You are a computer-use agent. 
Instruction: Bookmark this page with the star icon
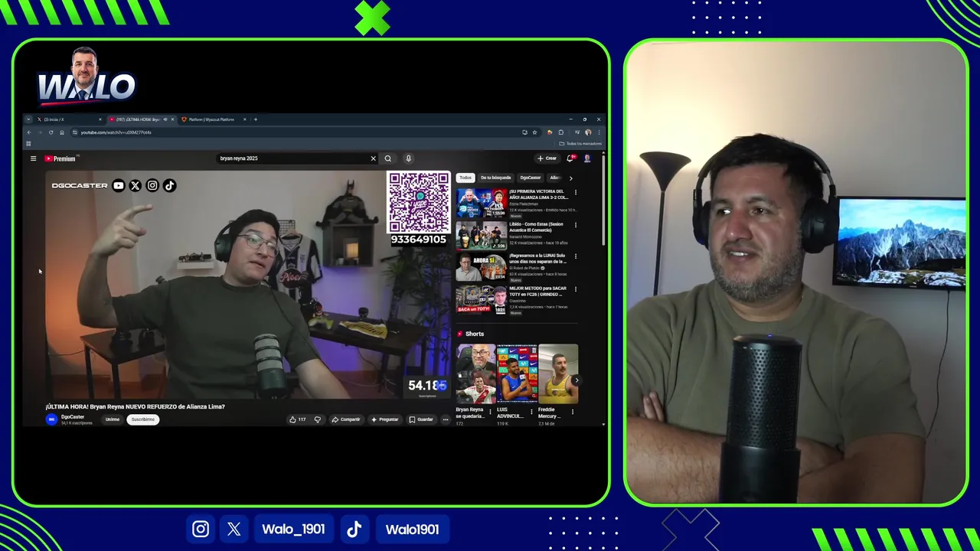[534, 132]
